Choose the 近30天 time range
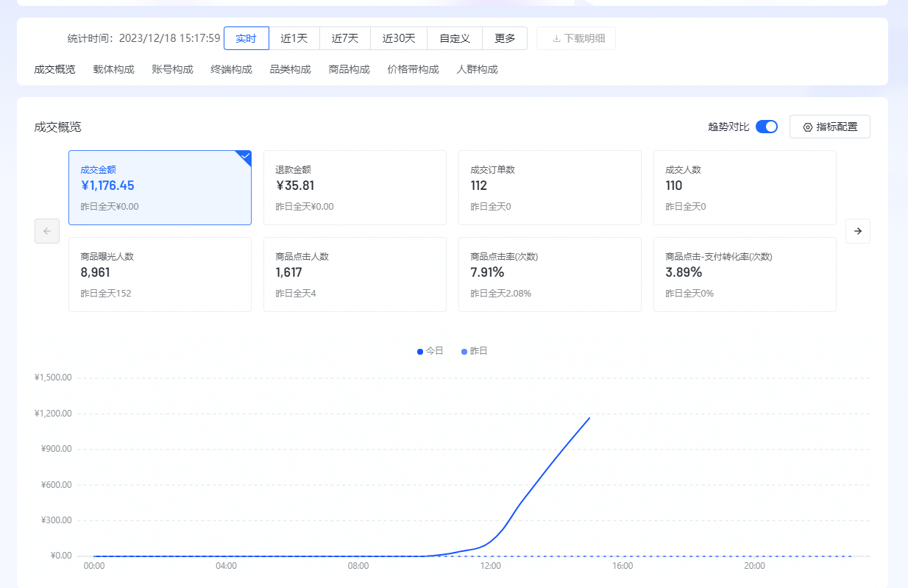Viewport: 908px width, 588px height. pos(399,38)
